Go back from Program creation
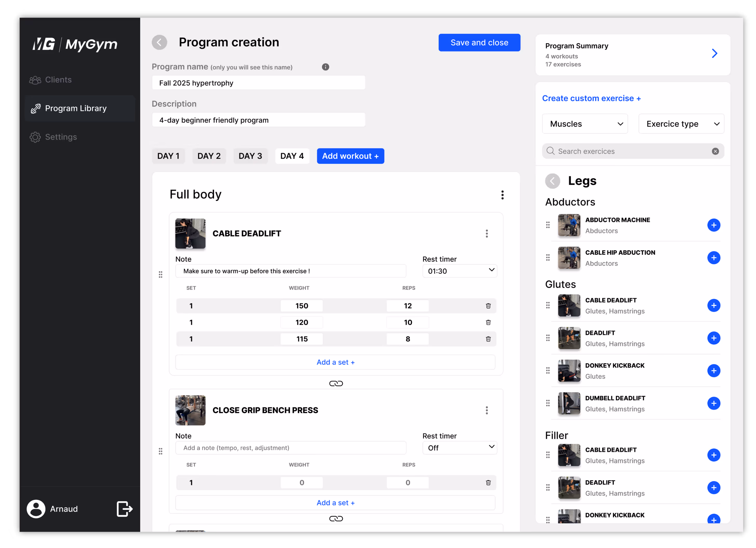Image resolution: width=756 pixels, height=548 pixels. (159, 42)
